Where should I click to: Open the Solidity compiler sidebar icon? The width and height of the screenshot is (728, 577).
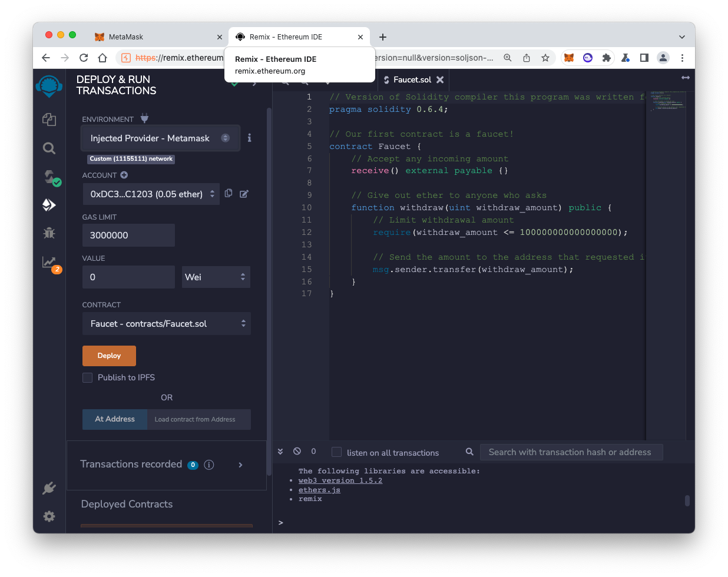click(x=49, y=177)
